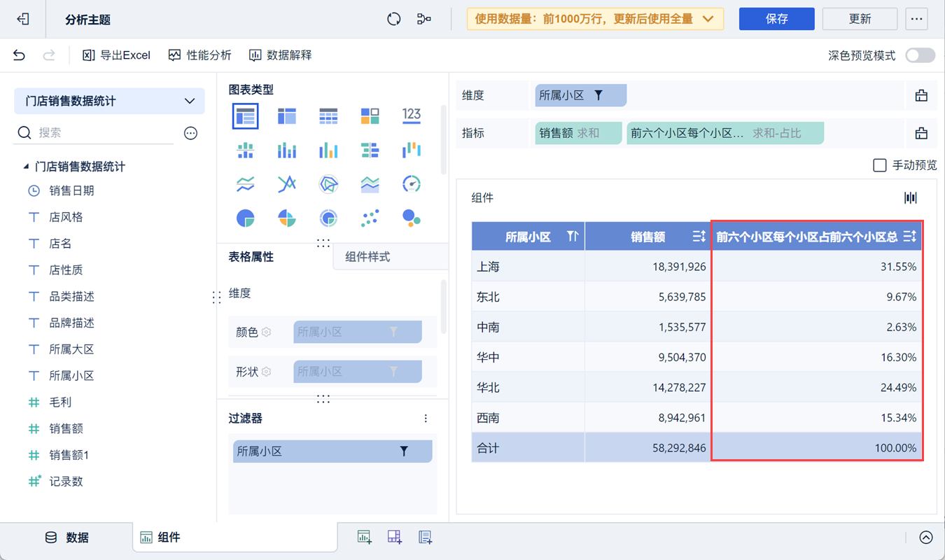945x560 pixels.
Task: Choose the 123 number chart type
Action: pos(412,115)
